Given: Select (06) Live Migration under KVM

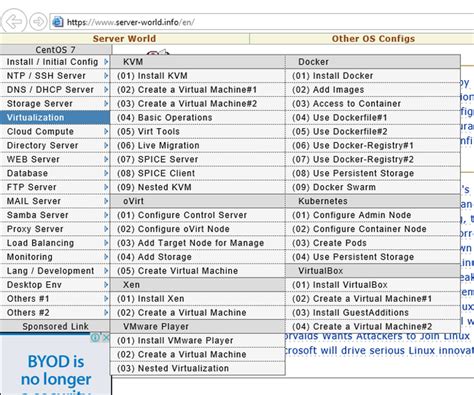Looking at the screenshot, I should click(x=198, y=146).
